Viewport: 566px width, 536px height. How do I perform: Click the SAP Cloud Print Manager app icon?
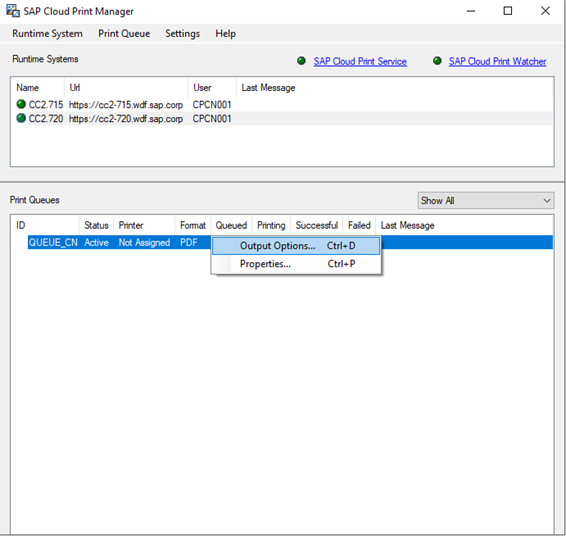[13, 11]
